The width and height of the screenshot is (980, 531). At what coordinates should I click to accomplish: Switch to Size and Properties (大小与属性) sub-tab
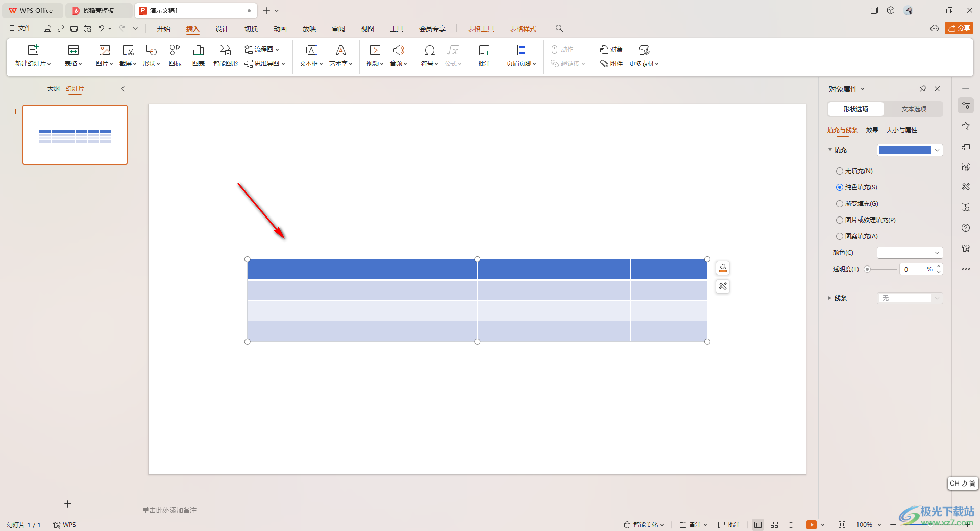pyautogui.click(x=902, y=130)
